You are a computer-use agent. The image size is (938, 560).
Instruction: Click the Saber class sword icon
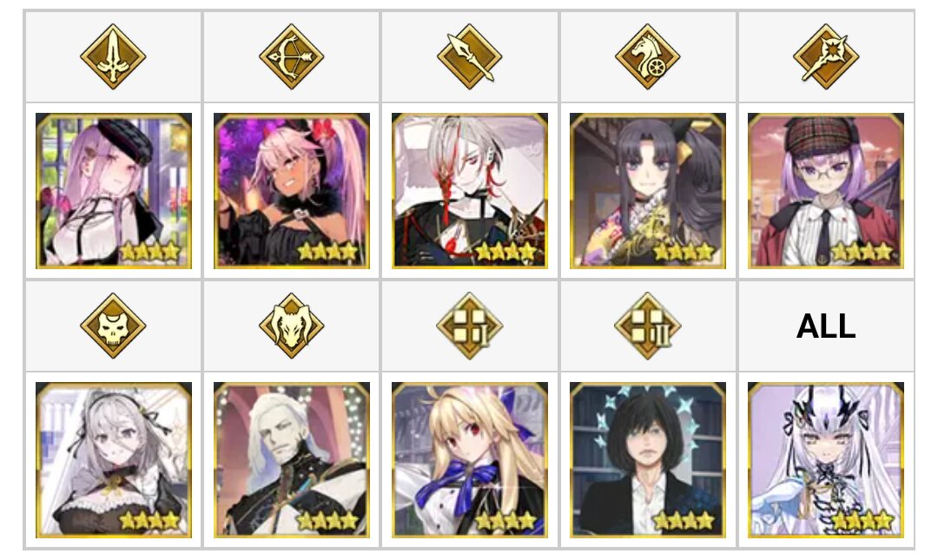pyautogui.click(x=113, y=56)
